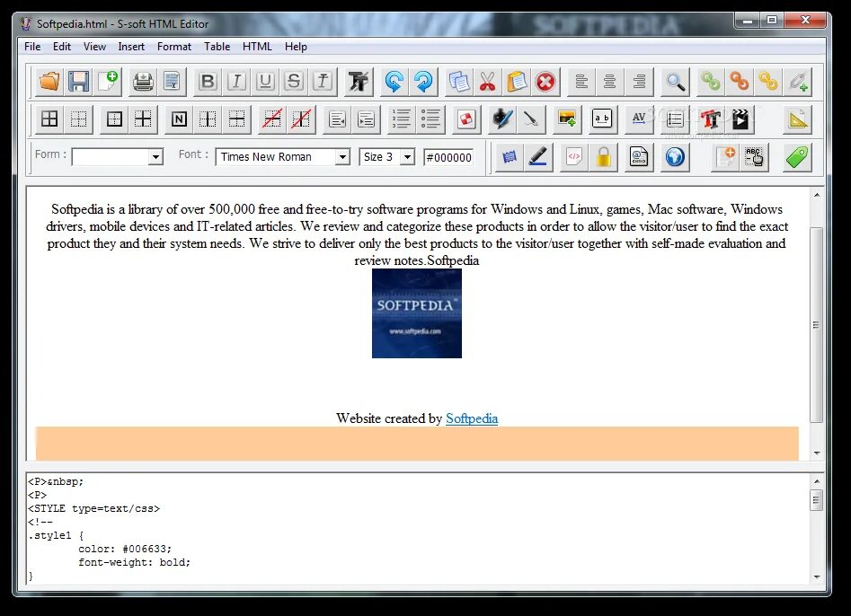Align text center

coord(610,82)
